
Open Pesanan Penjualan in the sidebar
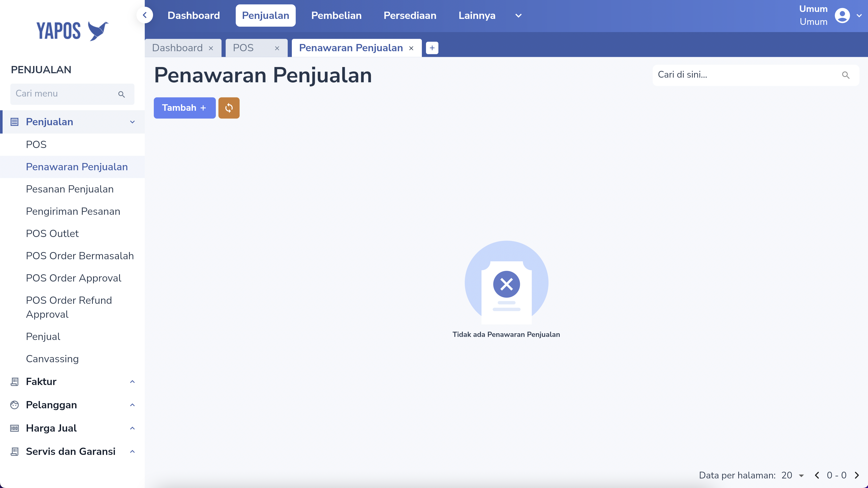click(72, 189)
